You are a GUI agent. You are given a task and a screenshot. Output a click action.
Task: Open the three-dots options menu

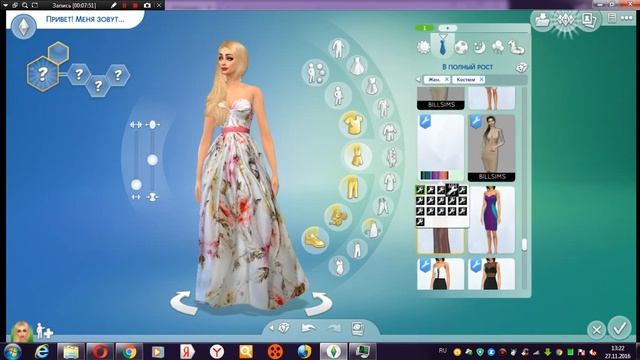[x=626, y=18]
